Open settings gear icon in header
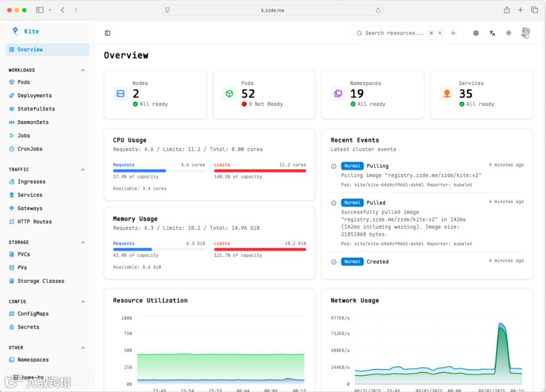546x392 pixels. (x=476, y=33)
